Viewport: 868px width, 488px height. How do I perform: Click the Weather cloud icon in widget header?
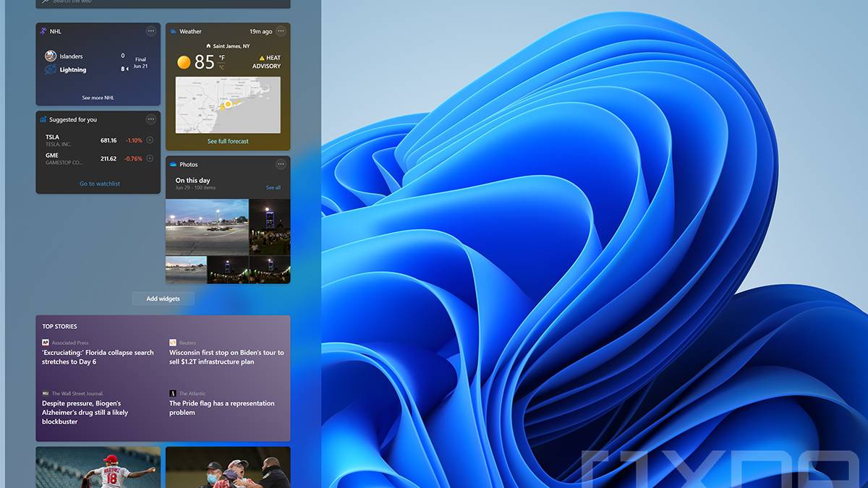click(174, 31)
